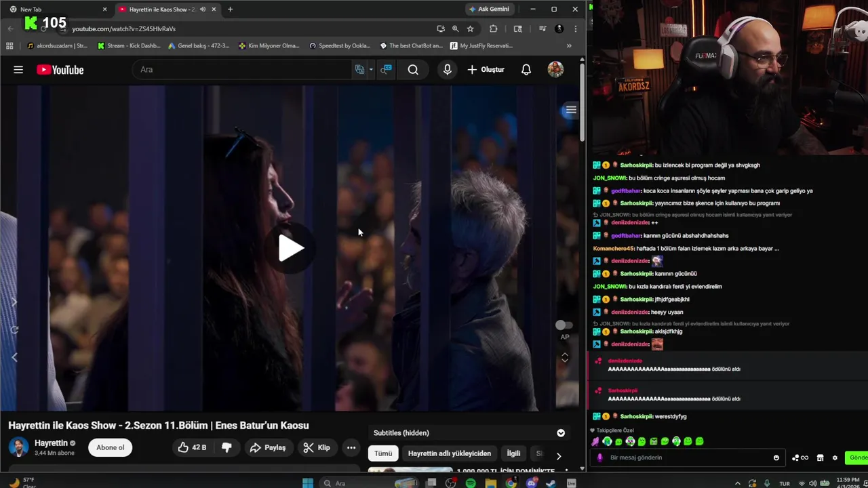Click the Abone ol subscribe button
This screenshot has height=488, width=868.
[111, 447]
